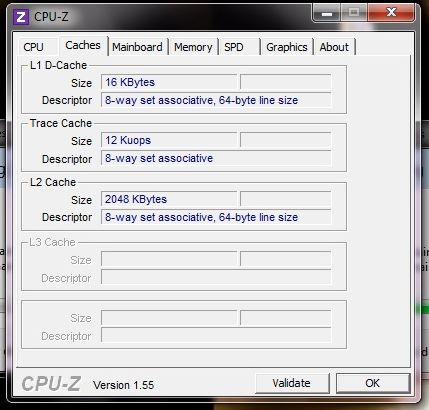
Task: Close the CPU-Z window
Action: (x=391, y=13)
